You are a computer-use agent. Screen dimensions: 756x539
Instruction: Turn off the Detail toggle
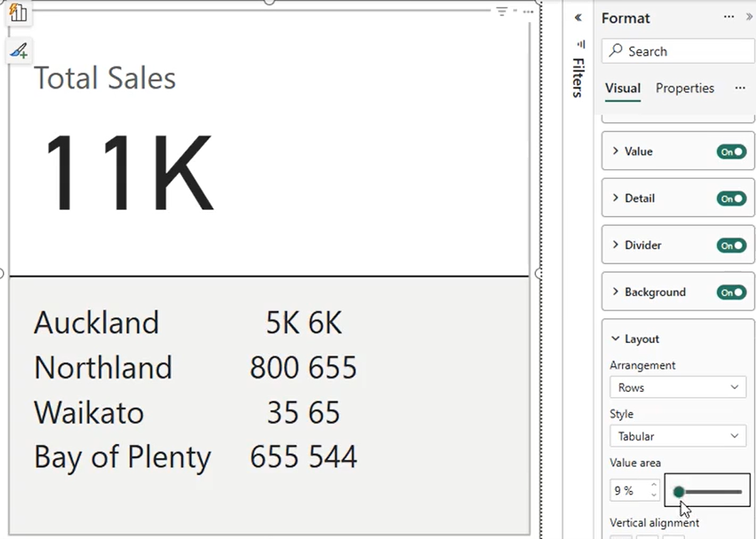click(x=731, y=199)
